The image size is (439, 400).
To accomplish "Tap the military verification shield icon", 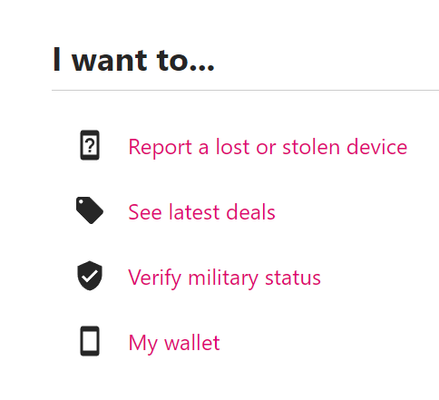I will click(x=90, y=276).
